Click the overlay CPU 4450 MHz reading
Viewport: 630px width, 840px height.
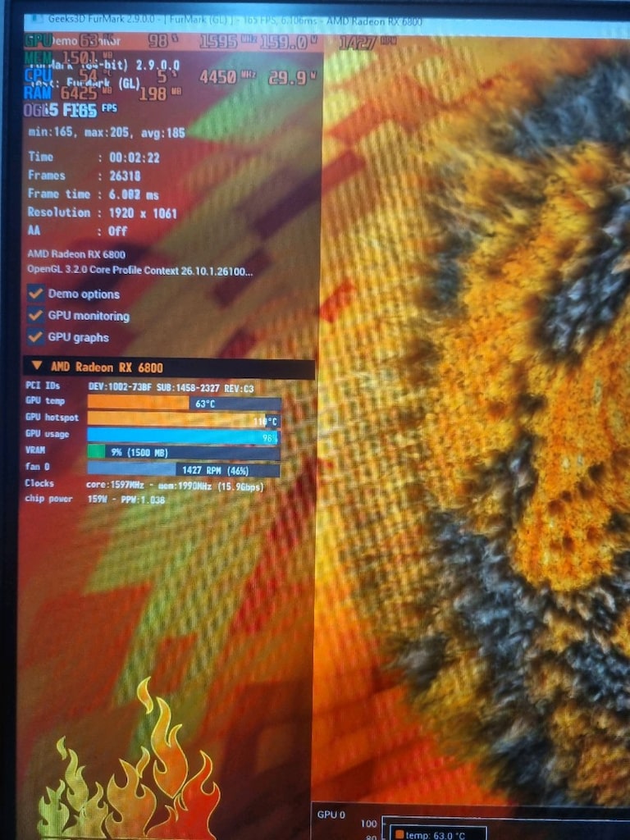click(228, 77)
